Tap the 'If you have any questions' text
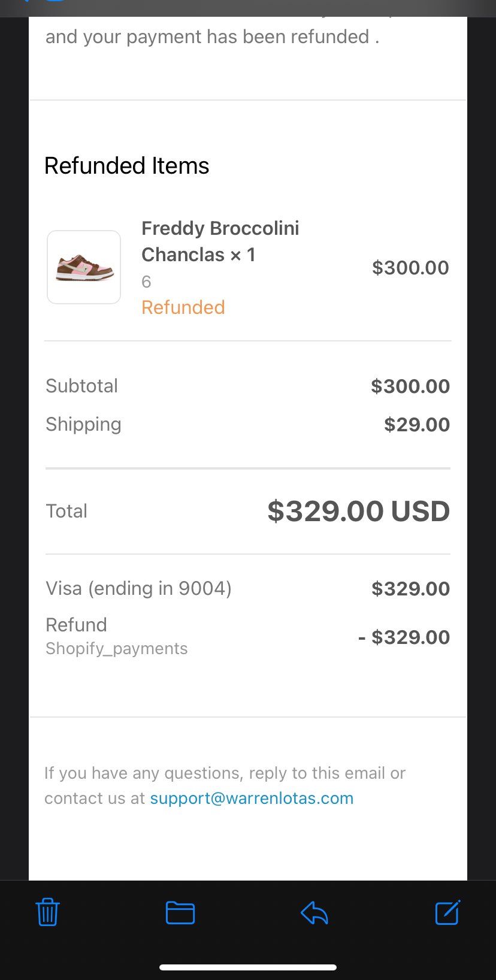496x980 pixels. pos(225,773)
